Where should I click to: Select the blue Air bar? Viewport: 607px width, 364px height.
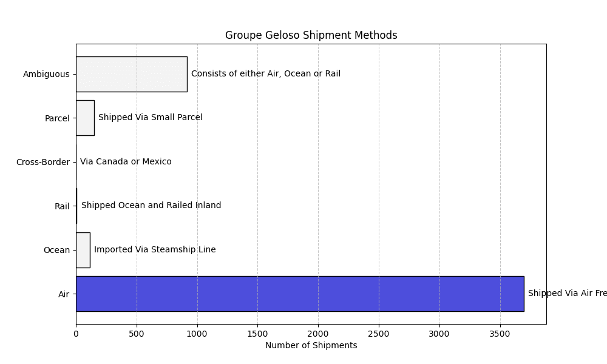coord(300,294)
